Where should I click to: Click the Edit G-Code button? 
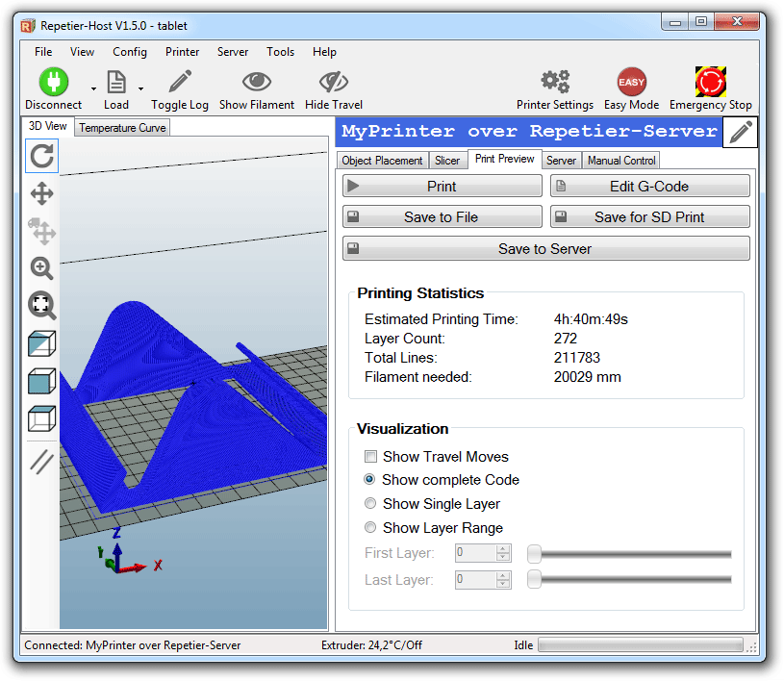649,187
